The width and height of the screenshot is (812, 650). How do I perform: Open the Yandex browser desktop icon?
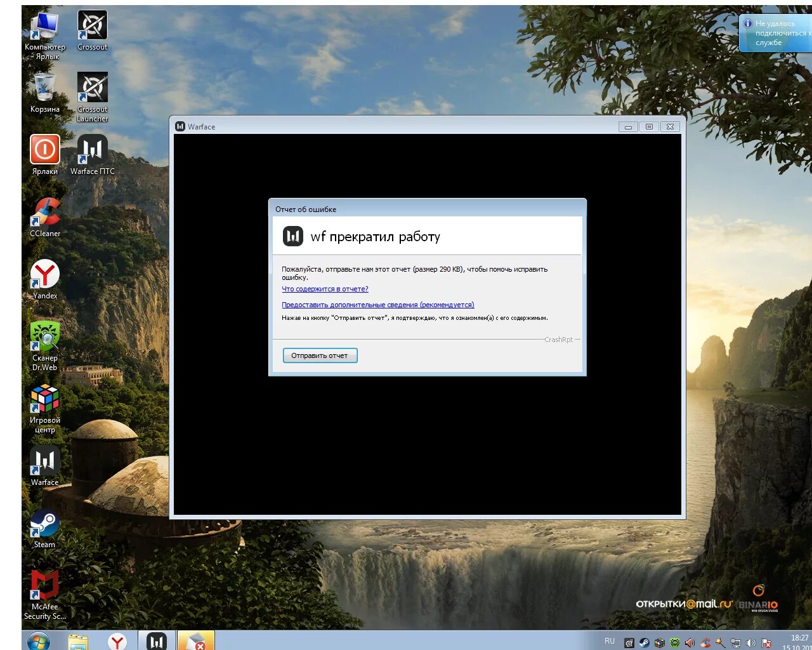click(44, 279)
